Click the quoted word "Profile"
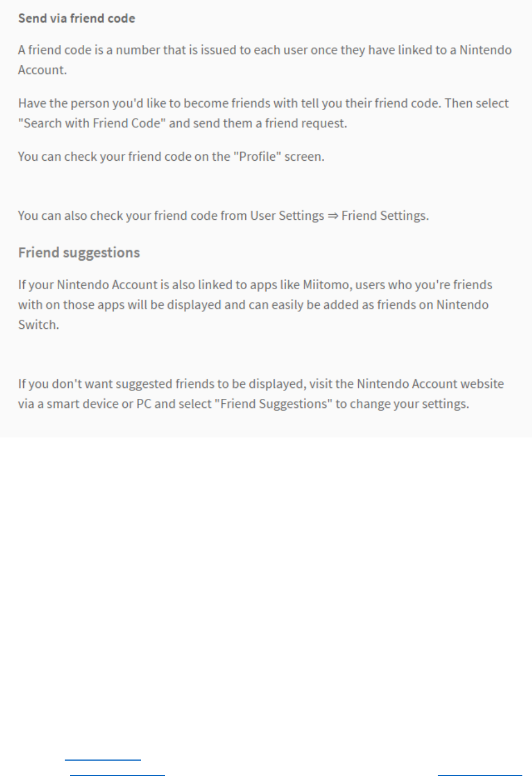The image size is (532, 776). 257,157
